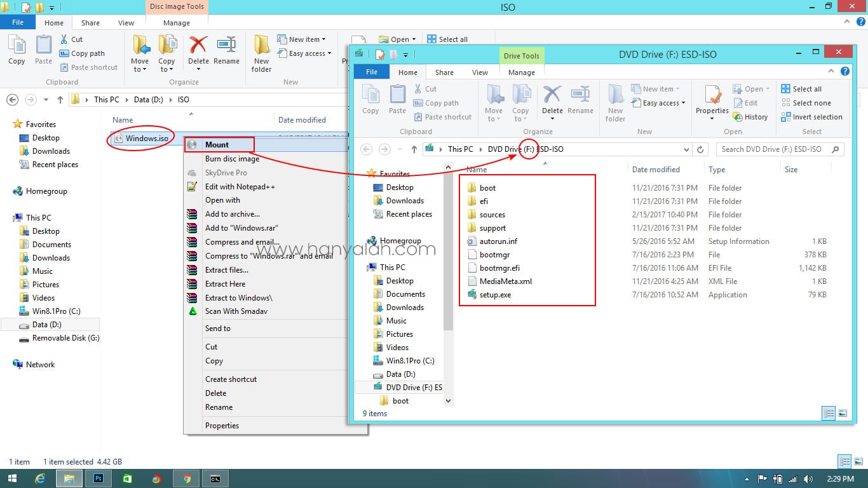868x488 pixels.
Task: Click the volume speaker icon in system tray
Action: pos(808,478)
